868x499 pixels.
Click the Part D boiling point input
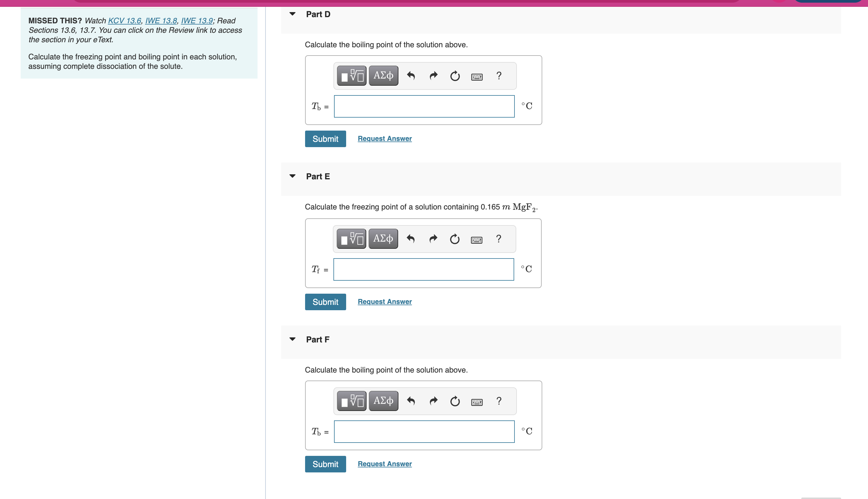pyautogui.click(x=424, y=106)
